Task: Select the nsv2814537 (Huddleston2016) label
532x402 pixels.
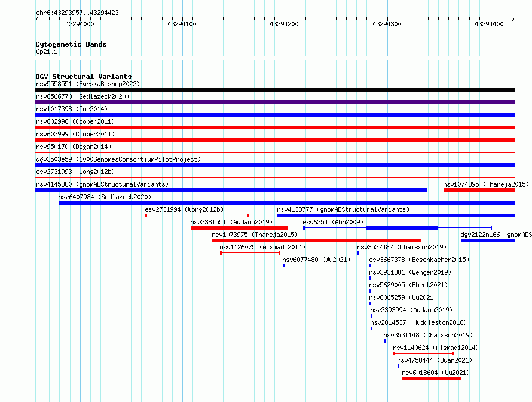Action: pyautogui.click(x=418, y=322)
